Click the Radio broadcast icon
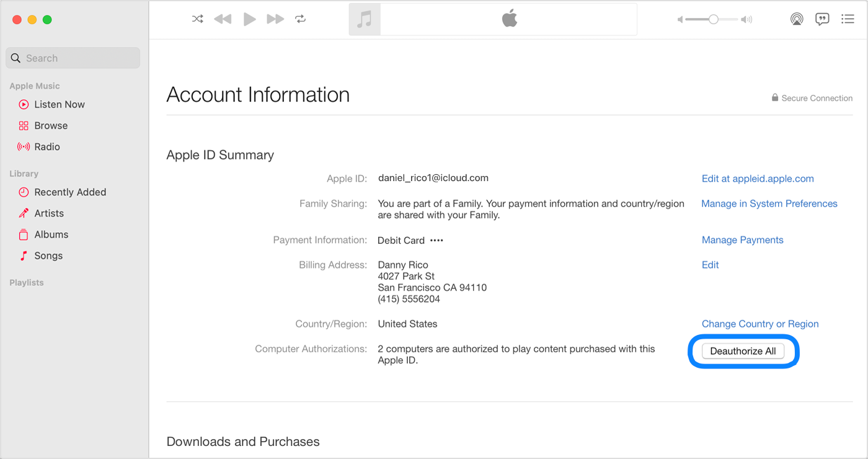The width and height of the screenshot is (868, 459). (24, 147)
